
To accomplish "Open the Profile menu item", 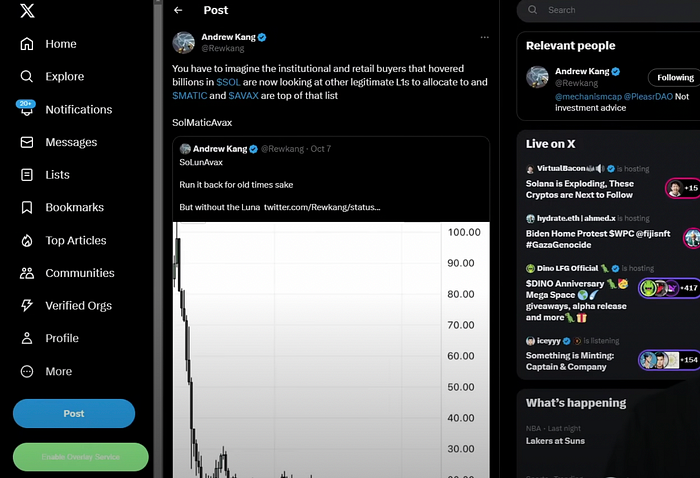I will click(x=61, y=338).
